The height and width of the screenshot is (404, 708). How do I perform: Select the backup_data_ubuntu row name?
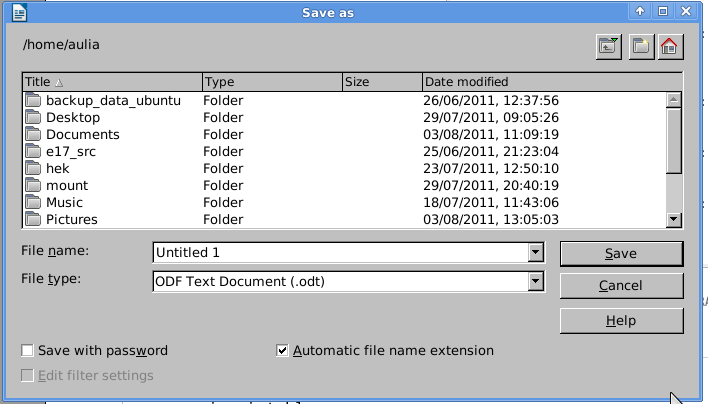pyautogui.click(x=113, y=100)
